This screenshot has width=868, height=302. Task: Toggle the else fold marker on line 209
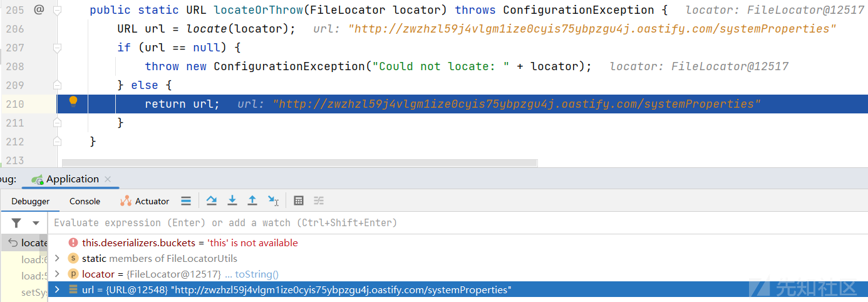coord(57,85)
